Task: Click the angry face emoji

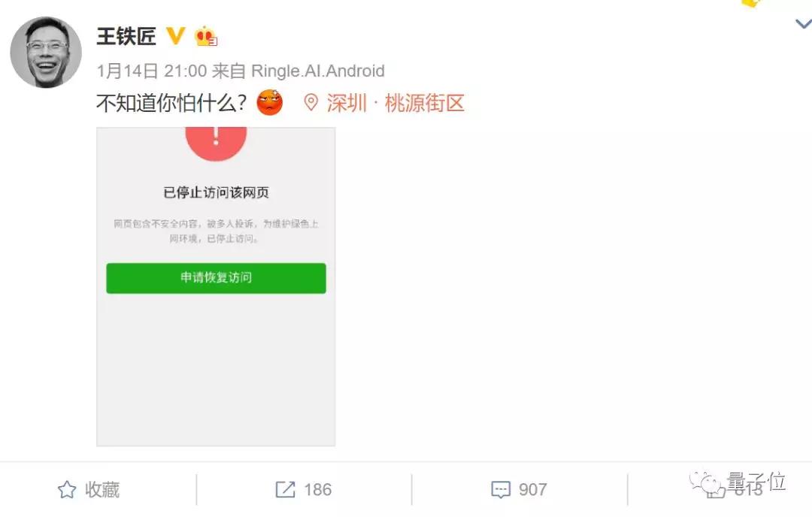Action: 270,102
